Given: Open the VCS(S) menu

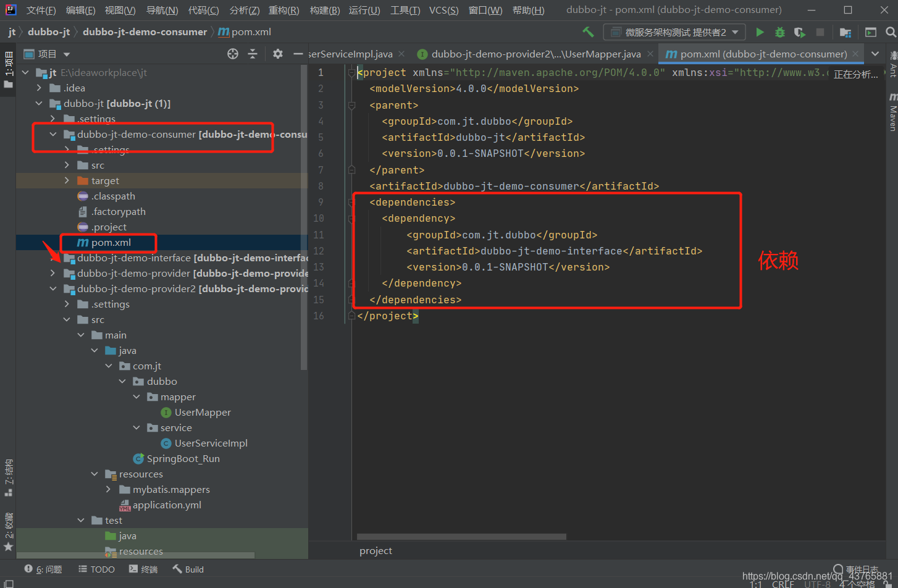Looking at the screenshot, I should pos(444,10).
